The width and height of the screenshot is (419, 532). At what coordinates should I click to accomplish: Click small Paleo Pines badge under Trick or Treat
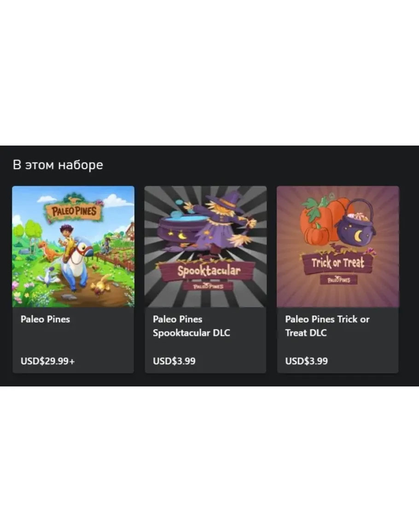pos(338,280)
